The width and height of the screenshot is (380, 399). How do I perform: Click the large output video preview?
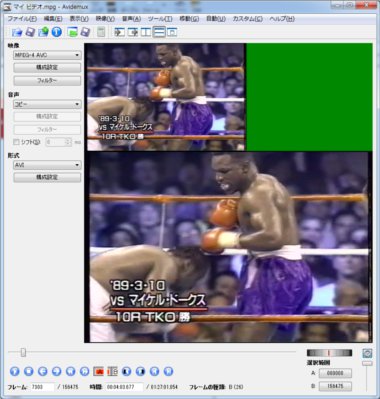point(229,247)
